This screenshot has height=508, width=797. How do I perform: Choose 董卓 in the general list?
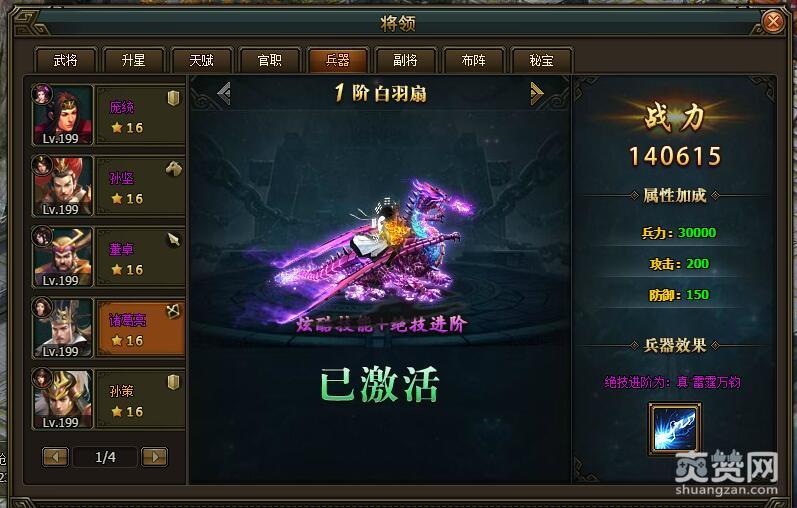(x=140, y=258)
